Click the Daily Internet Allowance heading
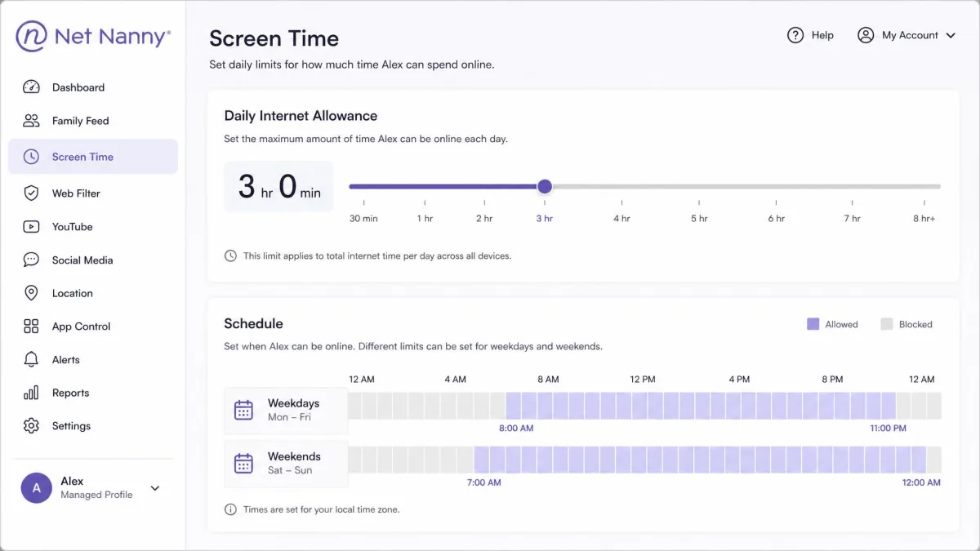Viewport: 980px width, 551px height. (x=301, y=116)
